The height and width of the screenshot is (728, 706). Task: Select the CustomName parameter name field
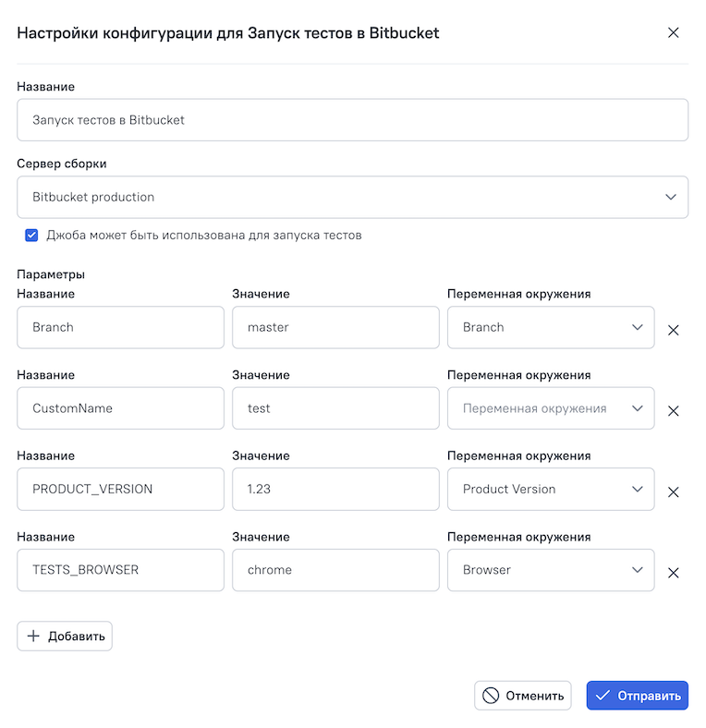(x=120, y=408)
